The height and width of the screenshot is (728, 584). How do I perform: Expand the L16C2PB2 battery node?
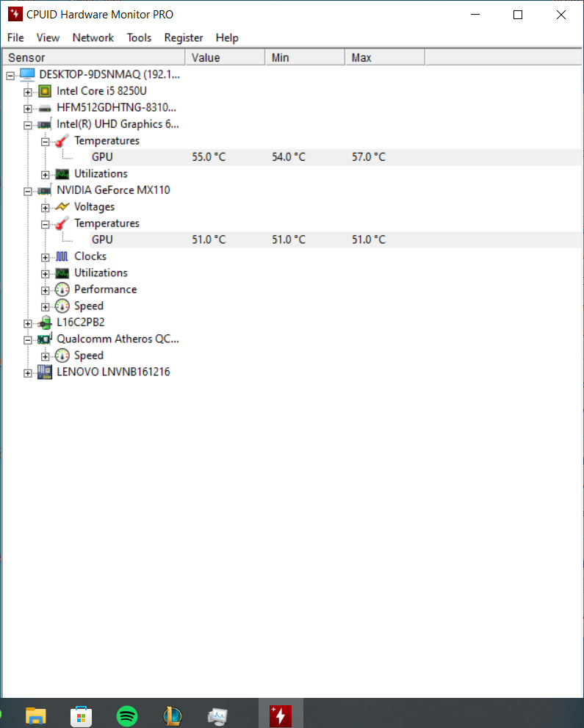(x=28, y=324)
